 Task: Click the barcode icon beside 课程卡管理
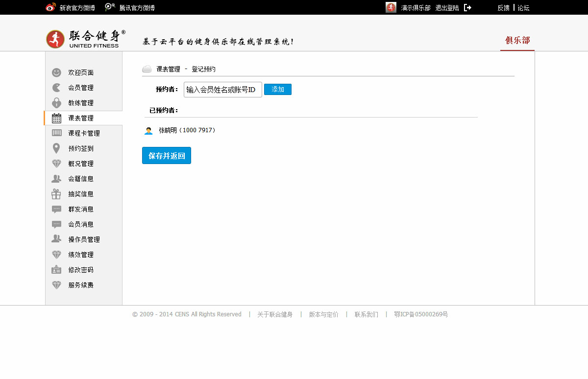click(x=57, y=133)
